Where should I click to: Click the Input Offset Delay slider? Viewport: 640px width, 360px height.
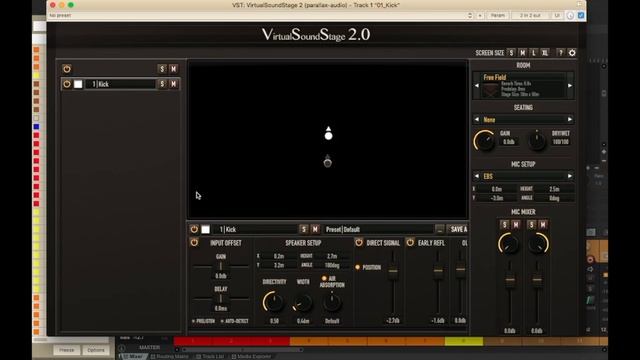pyautogui.click(x=221, y=299)
